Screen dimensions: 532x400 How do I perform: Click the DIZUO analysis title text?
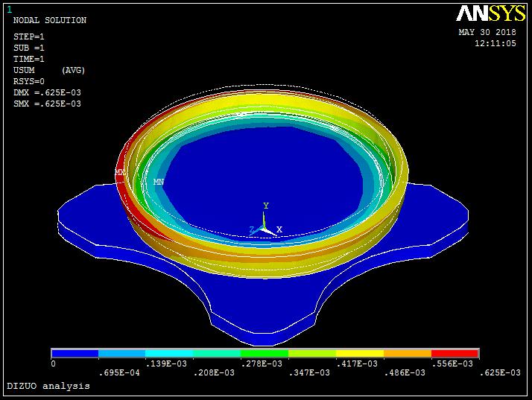pos(48,386)
